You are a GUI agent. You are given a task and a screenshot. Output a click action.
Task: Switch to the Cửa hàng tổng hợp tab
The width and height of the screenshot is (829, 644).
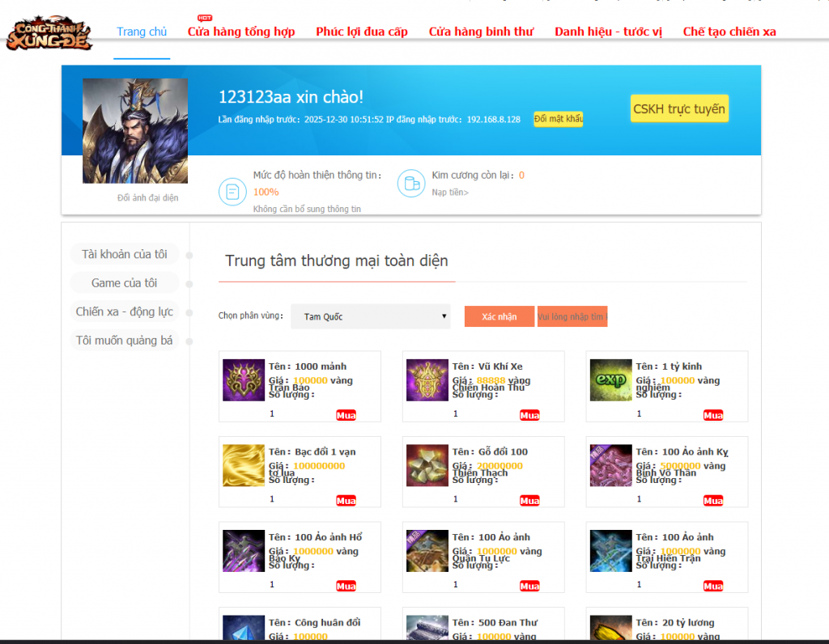pos(240,32)
